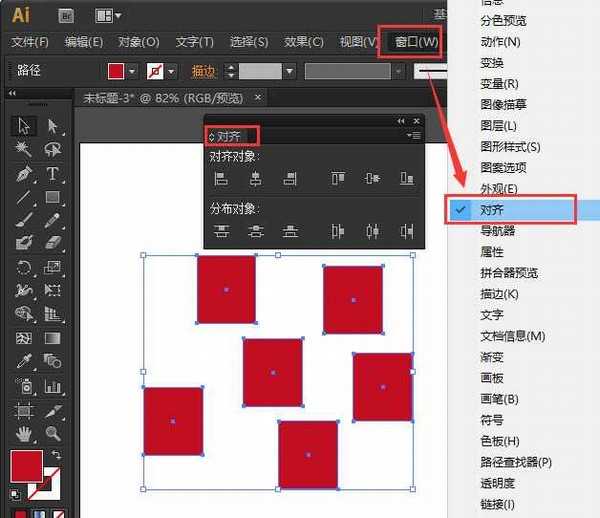Select the Width/Warp tool
Viewport: 600px width, 518px height.
(24, 290)
